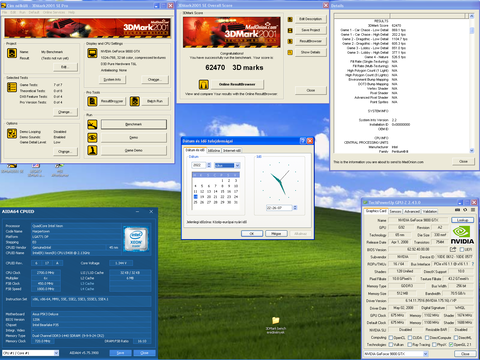The height and width of the screenshot is (360, 480).
Task: Click the time input field under clock
Action: pyautogui.click(x=279, y=208)
